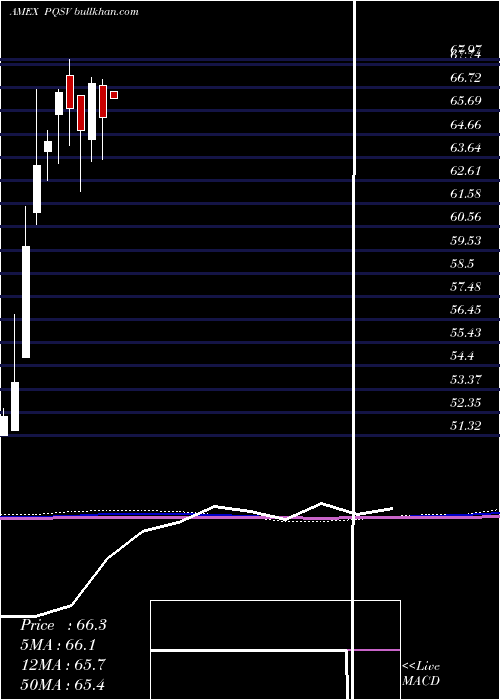Click the 51.32 price level label
Image resolution: width=500 pixels, height=700 pixels.
466,426
